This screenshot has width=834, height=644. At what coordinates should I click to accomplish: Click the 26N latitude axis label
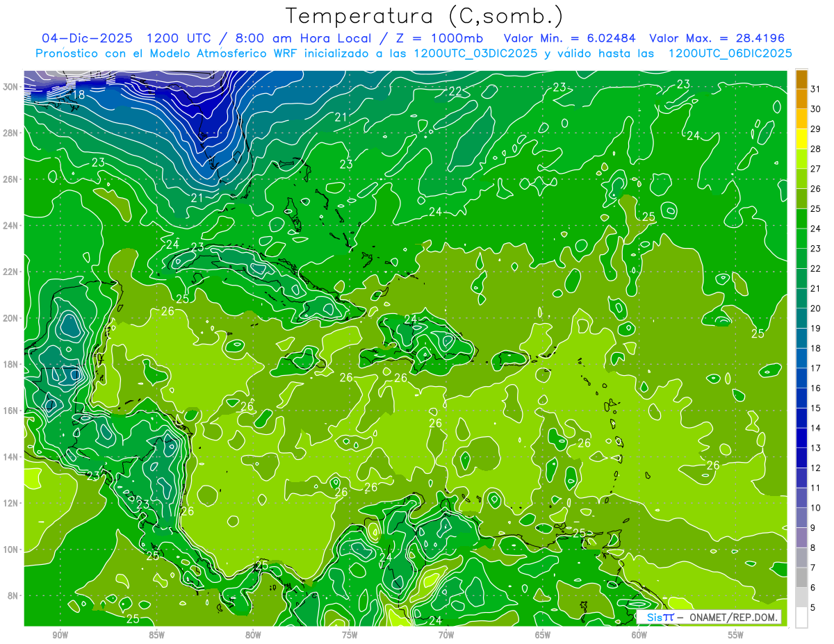(x=12, y=179)
